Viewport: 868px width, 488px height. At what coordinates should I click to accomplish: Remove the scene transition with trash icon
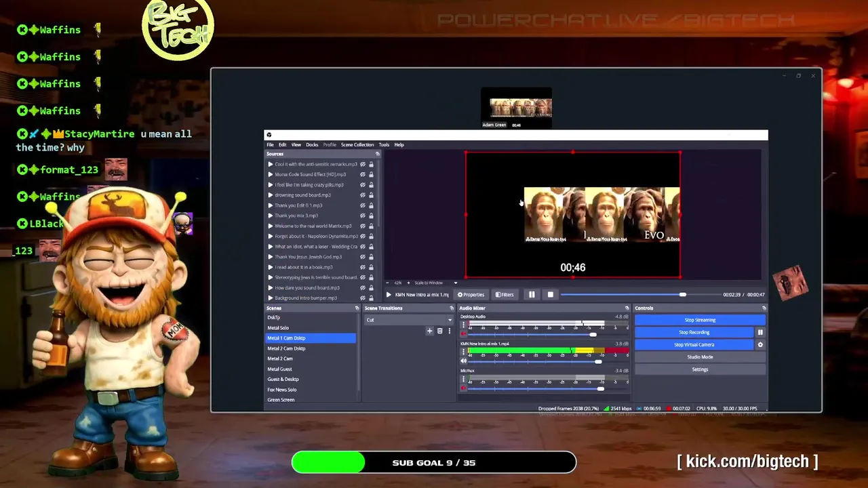point(439,331)
